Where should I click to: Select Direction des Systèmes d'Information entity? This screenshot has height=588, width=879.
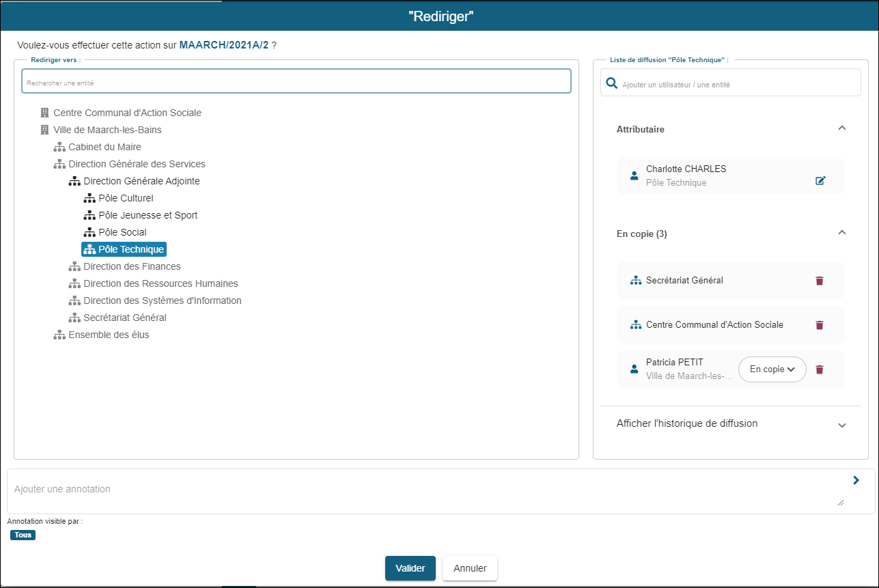pos(163,300)
